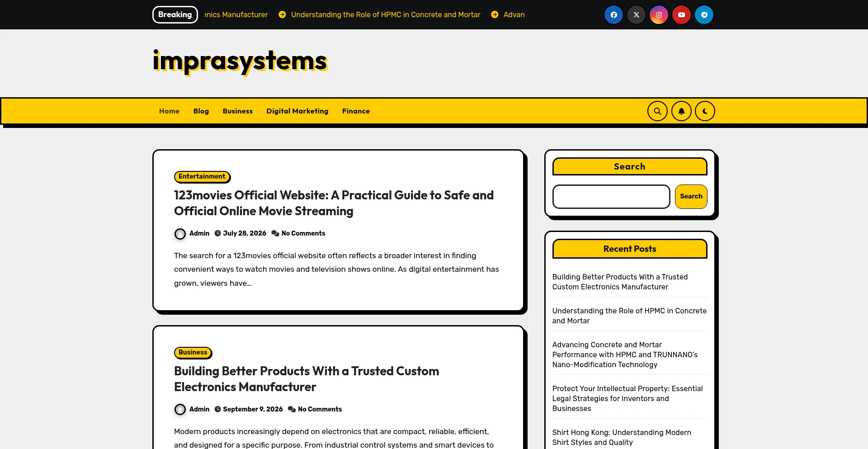Open the X (Twitter) social icon
This screenshot has width=868, height=449.
636,15
